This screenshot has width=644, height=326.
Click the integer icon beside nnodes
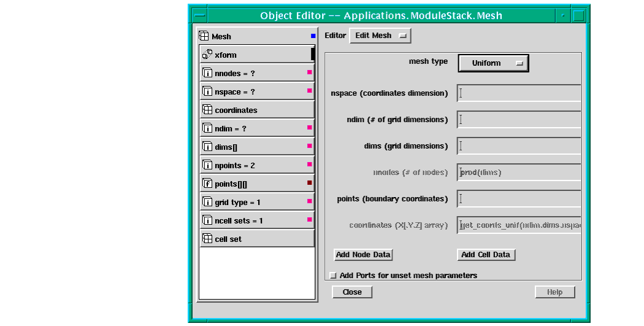(x=207, y=73)
